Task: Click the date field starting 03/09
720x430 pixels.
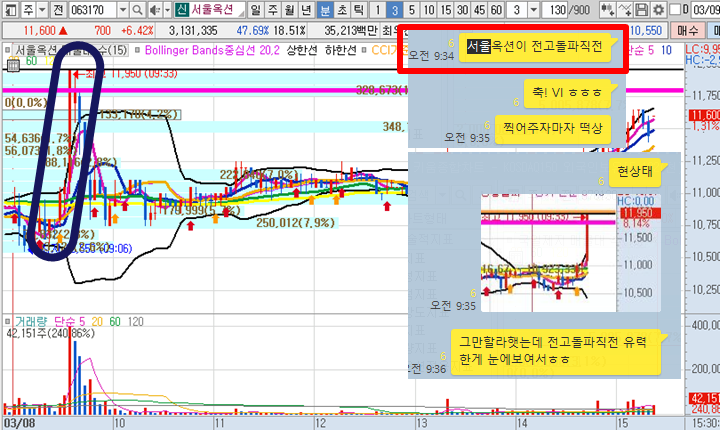Action: pos(706,9)
